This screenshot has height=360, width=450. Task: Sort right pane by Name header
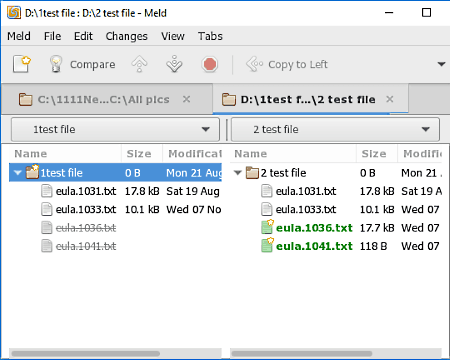click(293, 154)
